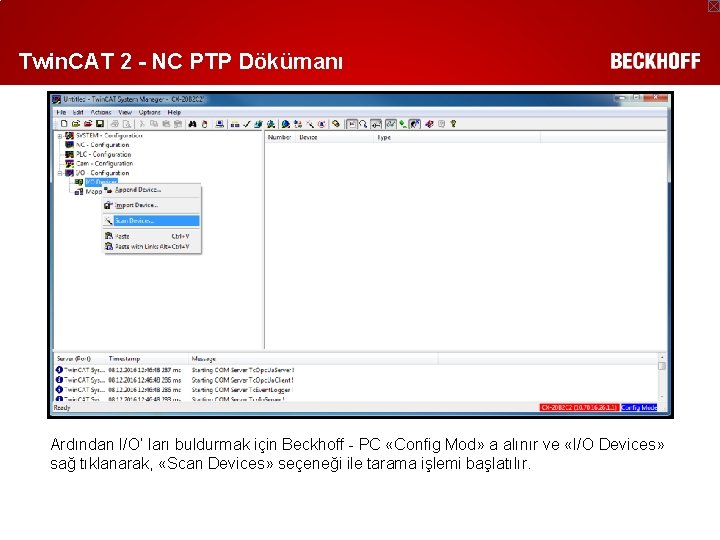Click the Choose Target System computer icon
Image resolution: width=720 pixels, height=540 pixels.
click(220, 124)
